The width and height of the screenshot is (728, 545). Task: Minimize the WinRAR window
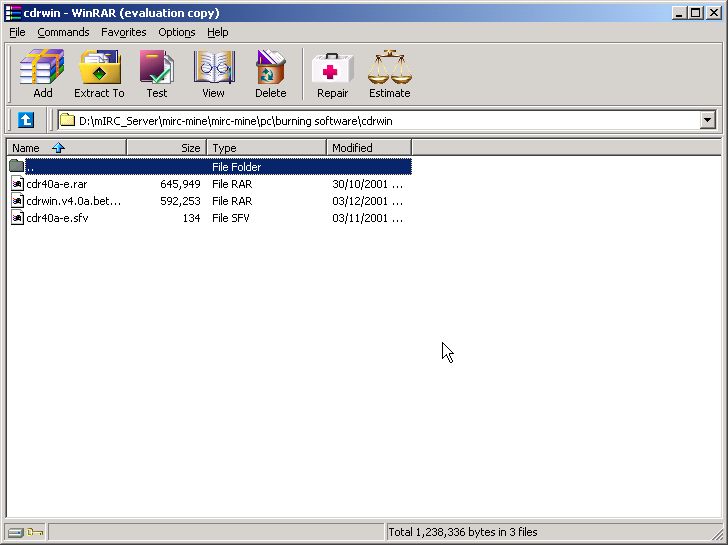(x=679, y=13)
